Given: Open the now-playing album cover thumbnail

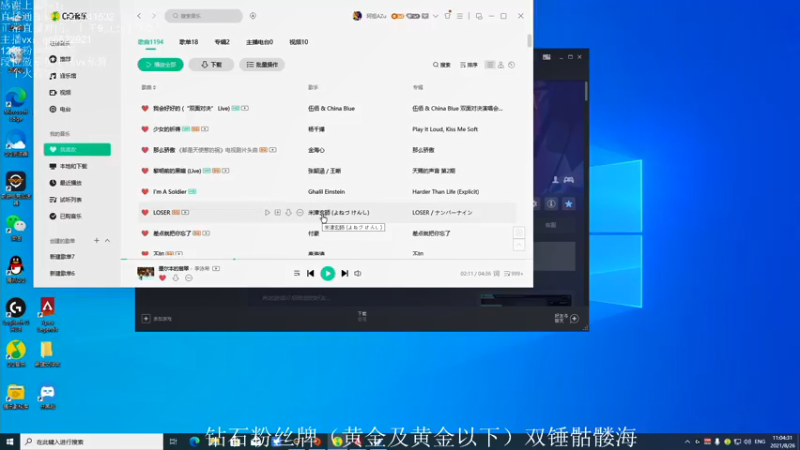Looking at the screenshot, I should [x=145, y=273].
